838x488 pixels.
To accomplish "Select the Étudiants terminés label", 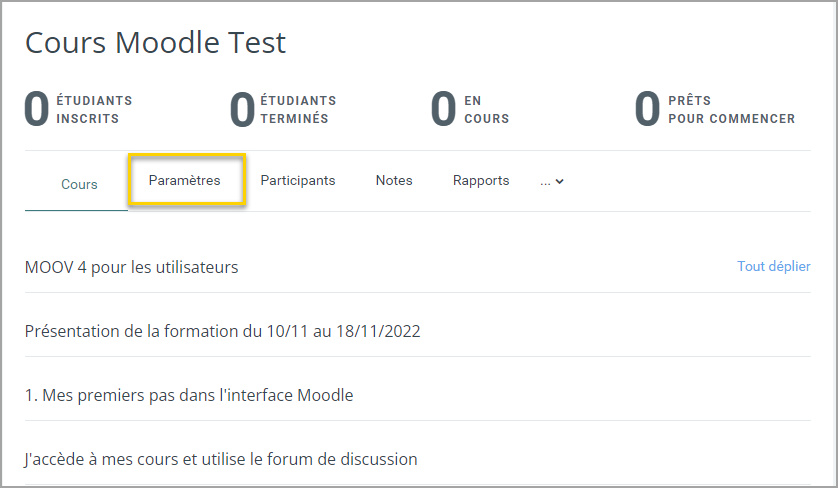I will click(298, 110).
